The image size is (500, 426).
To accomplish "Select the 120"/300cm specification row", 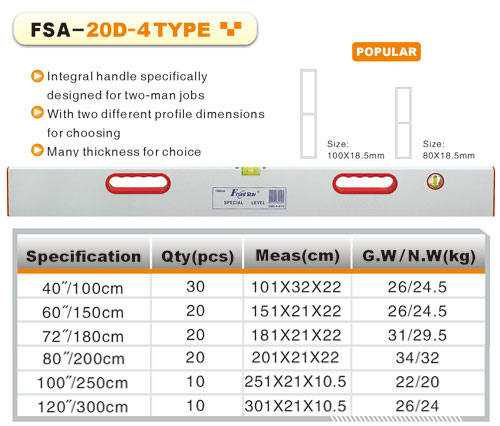I will pos(251,406).
